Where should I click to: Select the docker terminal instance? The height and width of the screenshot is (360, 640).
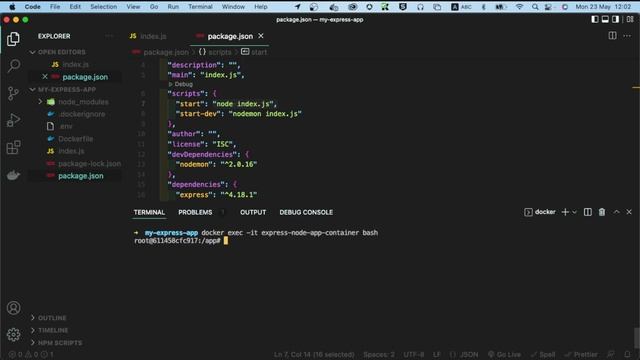(x=540, y=212)
